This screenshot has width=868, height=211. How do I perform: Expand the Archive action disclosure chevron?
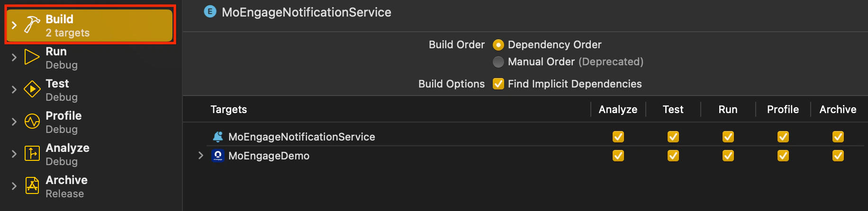(14, 186)
